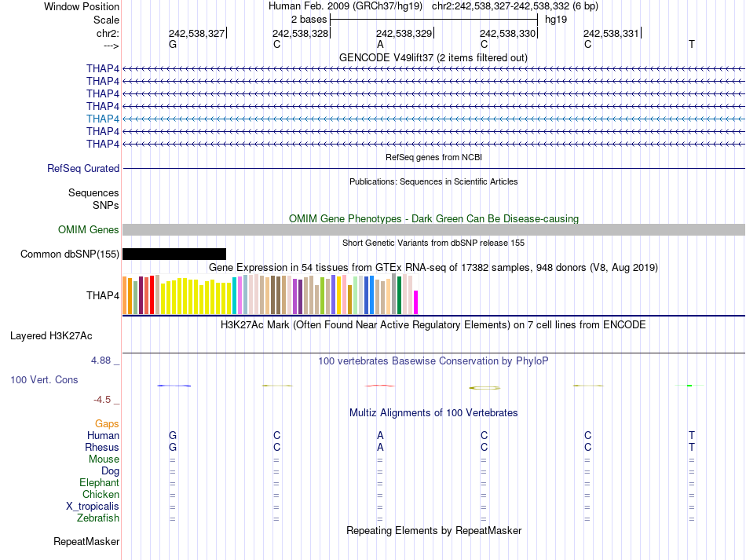Click the red PhyloP conservation mark under A
This screenshot has width=746, height=560.
(379, 386)
